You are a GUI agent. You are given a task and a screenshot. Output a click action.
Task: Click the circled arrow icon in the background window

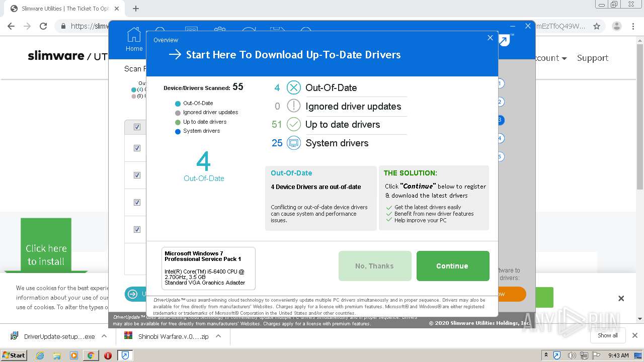(133, 294)
